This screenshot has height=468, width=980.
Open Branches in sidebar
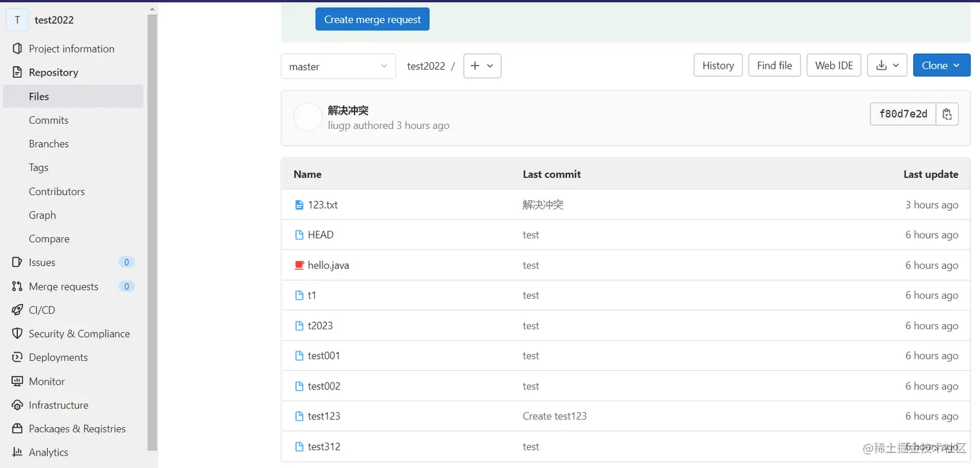pyautogui.click(x=49, y=144)
